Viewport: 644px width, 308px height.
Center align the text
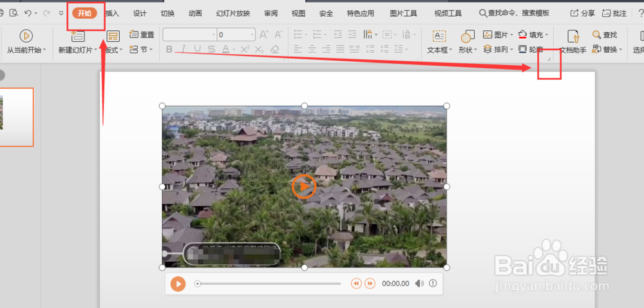point(312,49)
